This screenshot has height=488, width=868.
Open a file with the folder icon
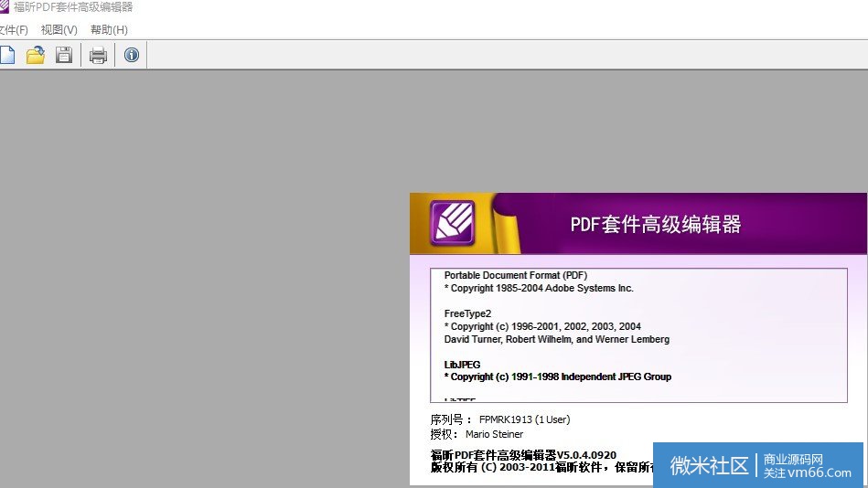pos(36,56)
